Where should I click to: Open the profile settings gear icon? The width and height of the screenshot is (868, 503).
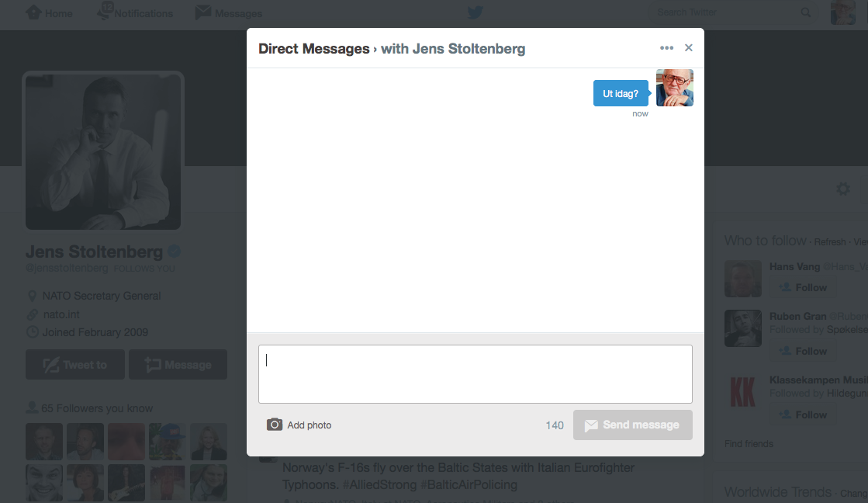[843, 189]
